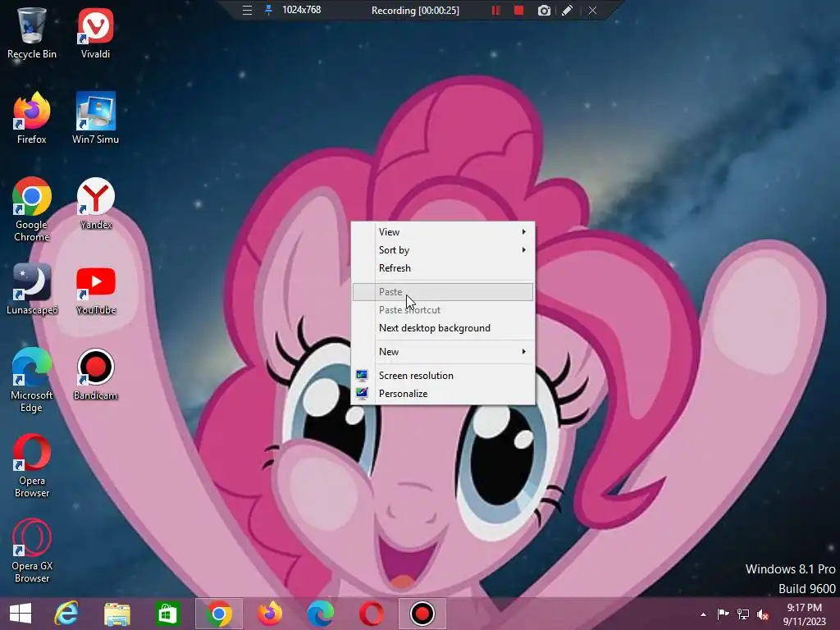
Task: Select the Bandicam desktop shortcut
Action: pos(95,374)
